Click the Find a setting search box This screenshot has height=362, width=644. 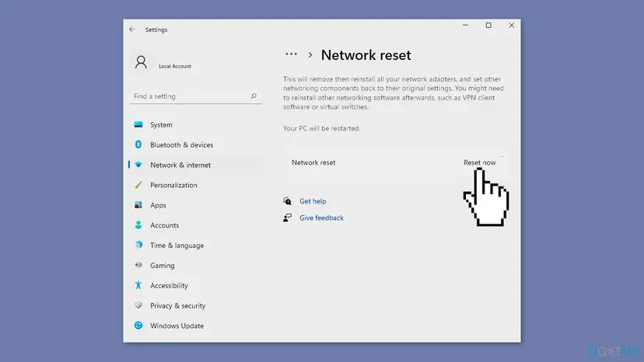point(195,96)
